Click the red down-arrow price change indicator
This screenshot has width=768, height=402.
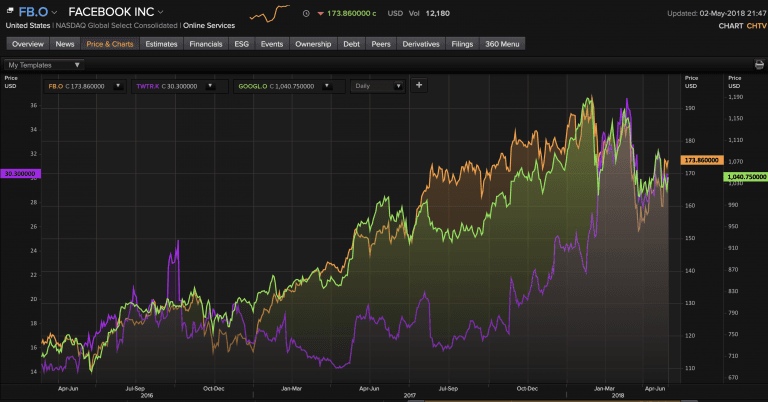pyautogui.click(x=319, y=14)
